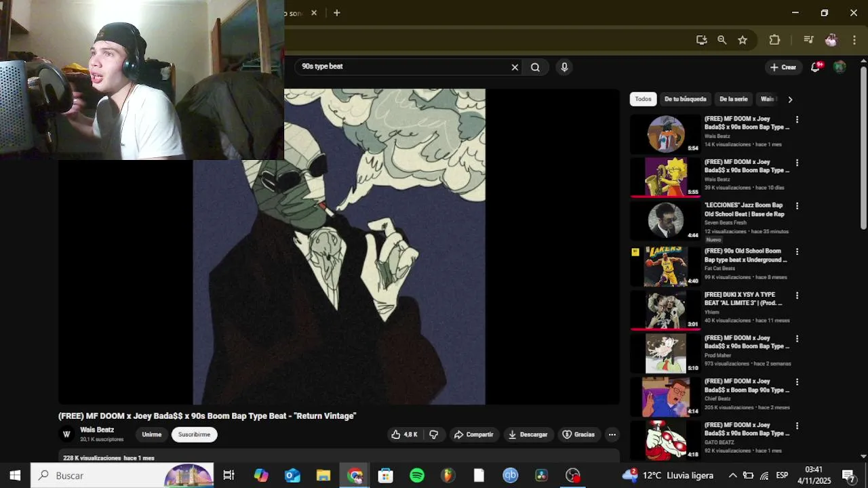Open Copilot from the taskbar

(261, 476)
